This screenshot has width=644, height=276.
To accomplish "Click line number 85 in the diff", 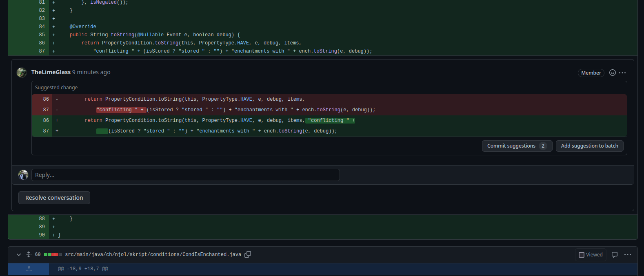I will coord(42,35).
